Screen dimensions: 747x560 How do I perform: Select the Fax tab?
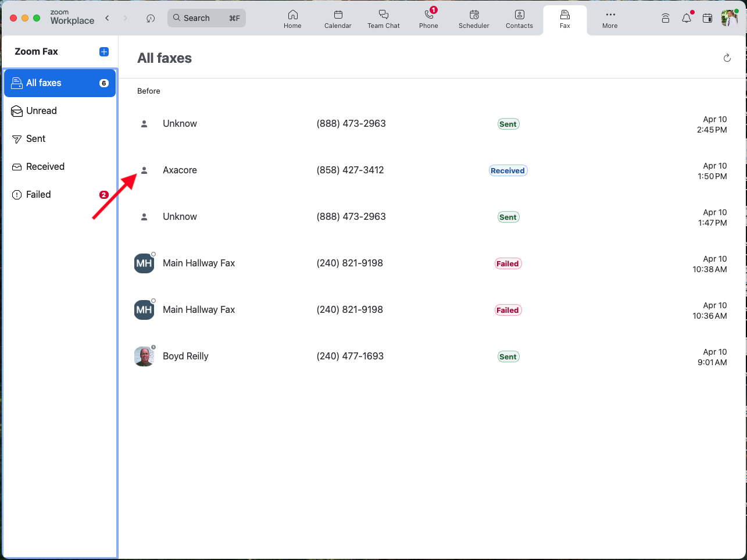[565, 19]
